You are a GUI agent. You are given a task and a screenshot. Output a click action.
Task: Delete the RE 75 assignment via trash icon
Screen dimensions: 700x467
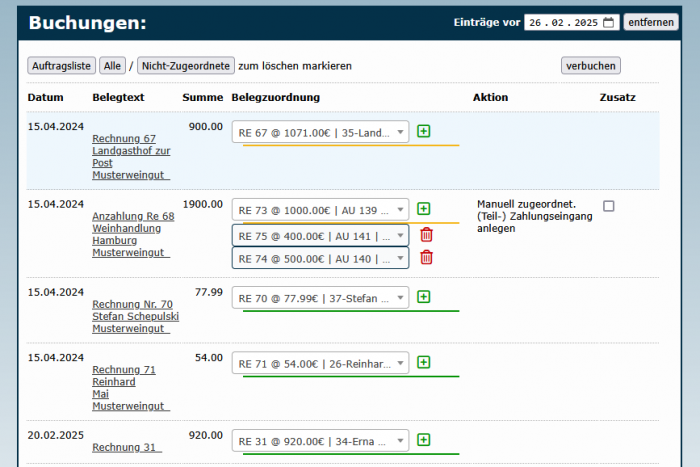coord(427,235)
